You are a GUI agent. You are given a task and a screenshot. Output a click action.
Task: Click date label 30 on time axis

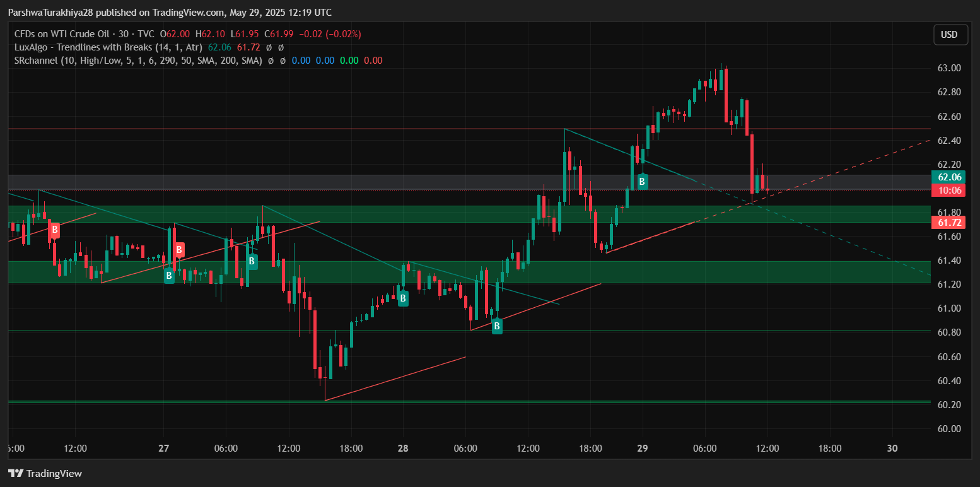coord(892,449)
